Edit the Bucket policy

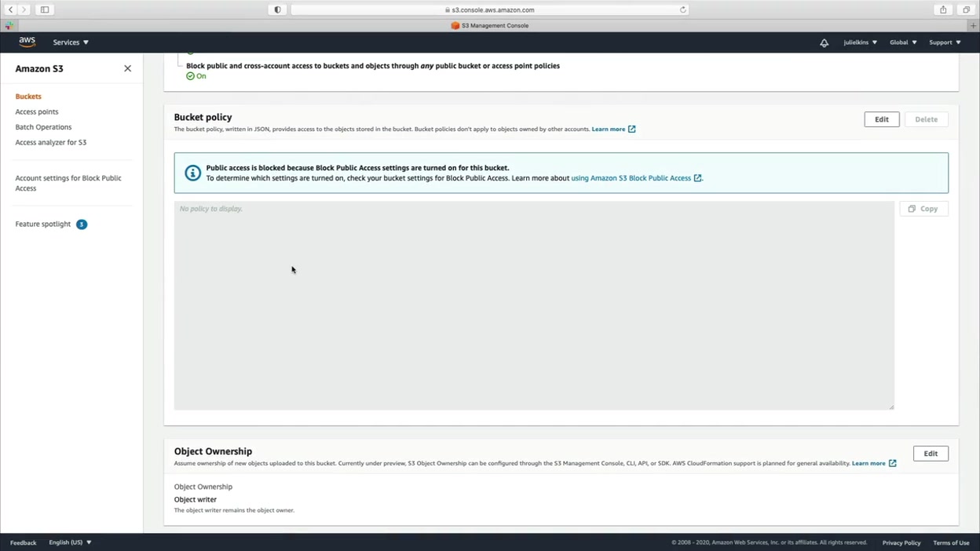click(x=882, y=119)
